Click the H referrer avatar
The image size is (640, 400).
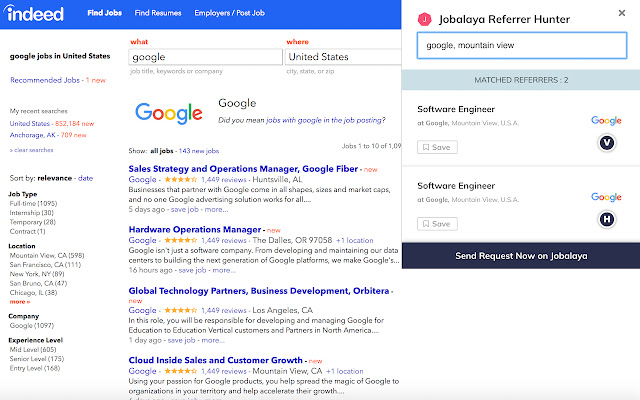607,220
